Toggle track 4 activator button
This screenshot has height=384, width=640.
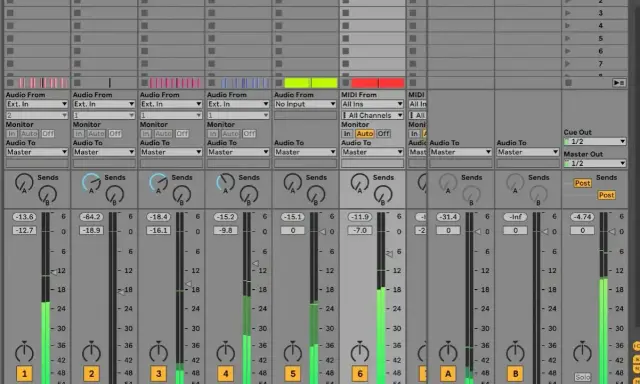pyautogui.click(x=225, y=373)
